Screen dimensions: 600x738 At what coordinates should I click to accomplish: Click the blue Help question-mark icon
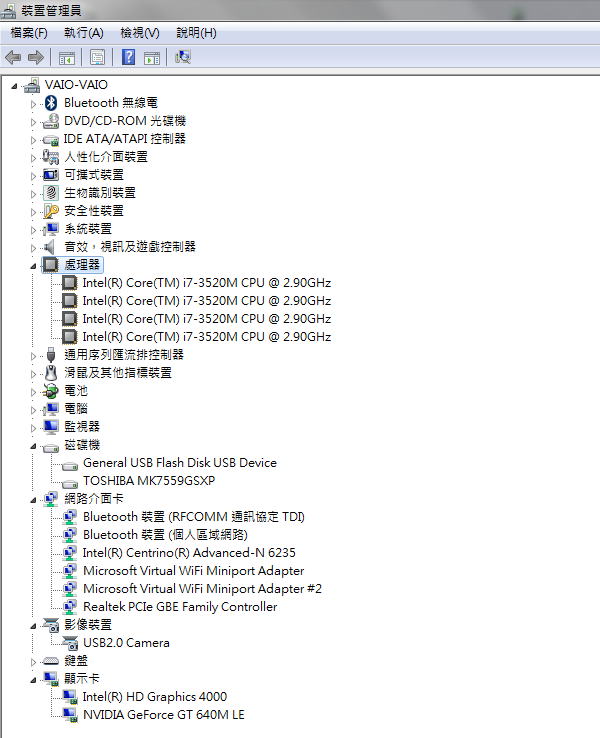pos(128,57)
